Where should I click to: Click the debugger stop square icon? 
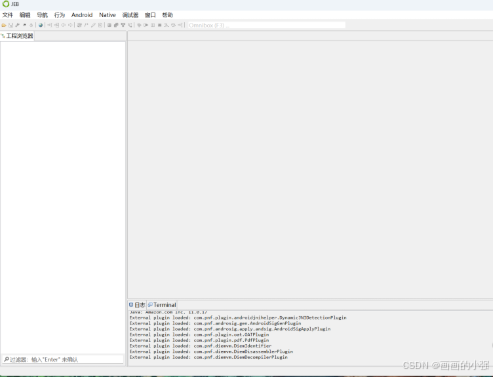click(x=160, y=25)
